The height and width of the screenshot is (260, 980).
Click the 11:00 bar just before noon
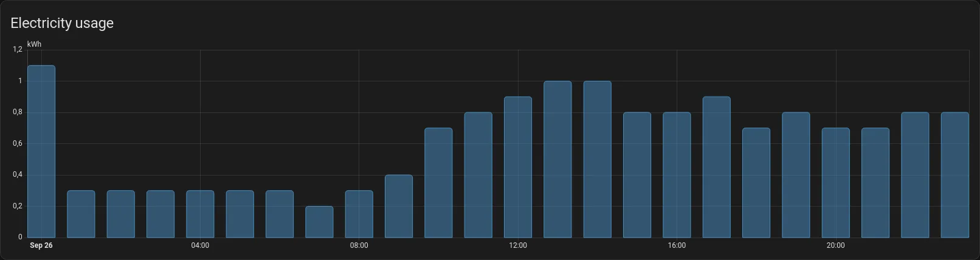point(478,175)
